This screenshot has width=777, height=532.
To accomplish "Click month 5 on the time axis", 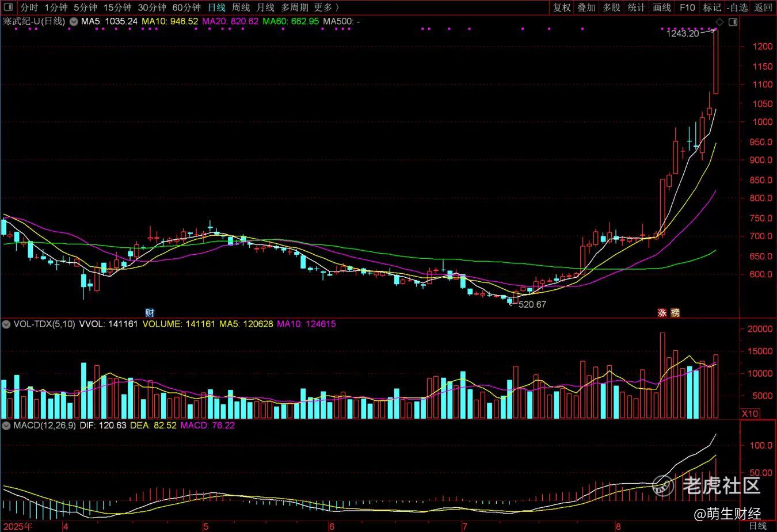I will 205,527.
